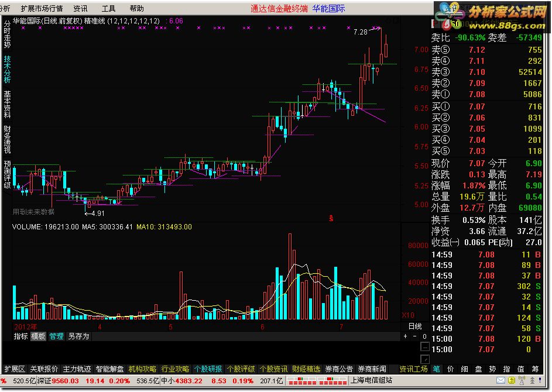This screenshot has height=392, width=552.
Task: Select the 指 tab in quote panel
Action: click(x=506, y=369)
